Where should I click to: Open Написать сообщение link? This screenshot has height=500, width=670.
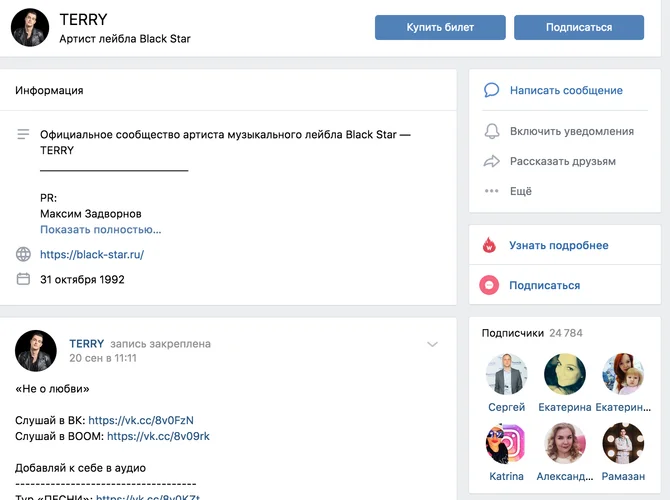point(566,90)
